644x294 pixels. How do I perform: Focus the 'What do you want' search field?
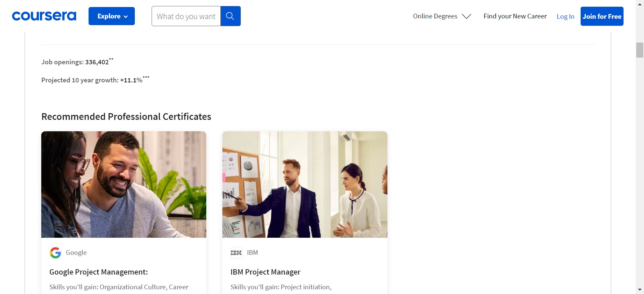tap(186, 16)
